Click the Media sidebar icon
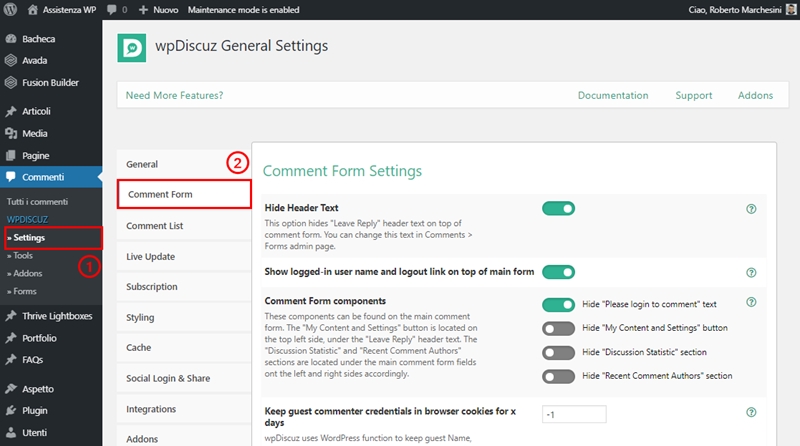Screen dimensions: 800x446 11,133
